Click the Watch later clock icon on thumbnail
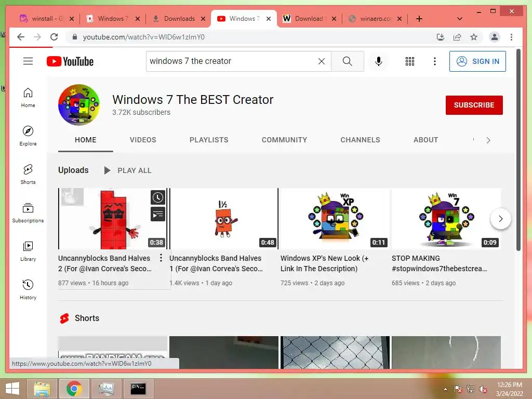The width and height of the screenshot is (532, 399). [158, 197]
